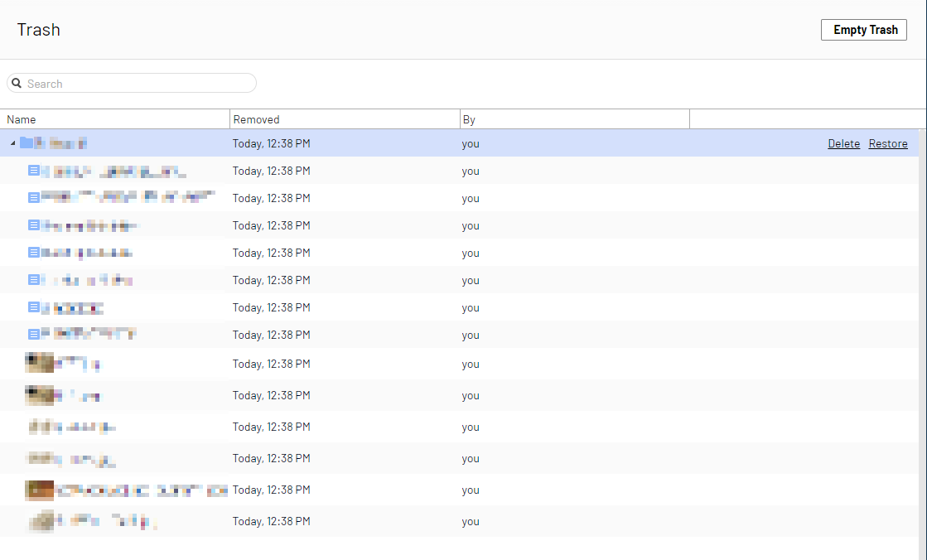Select the second document icon under the folder

(x=34, y=198)
